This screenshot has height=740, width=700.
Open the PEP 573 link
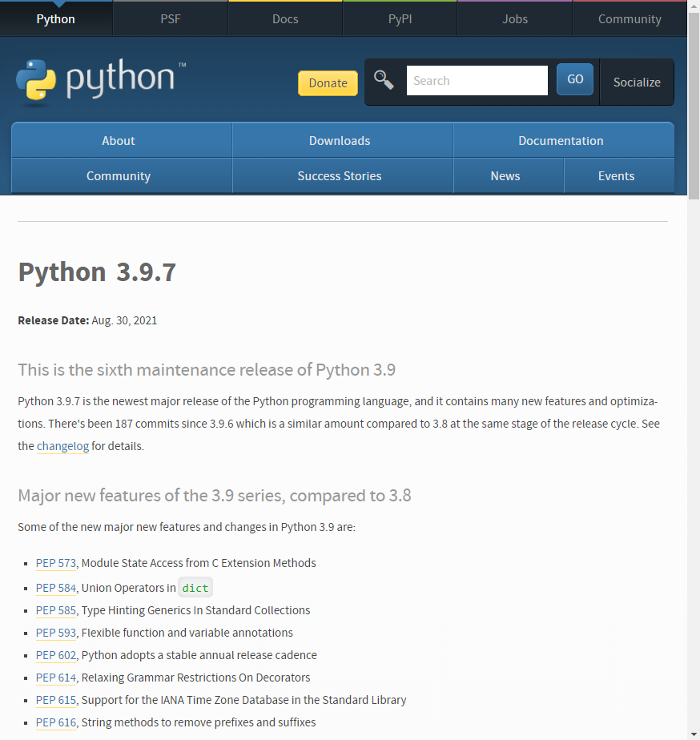click(x=56, y=563)
